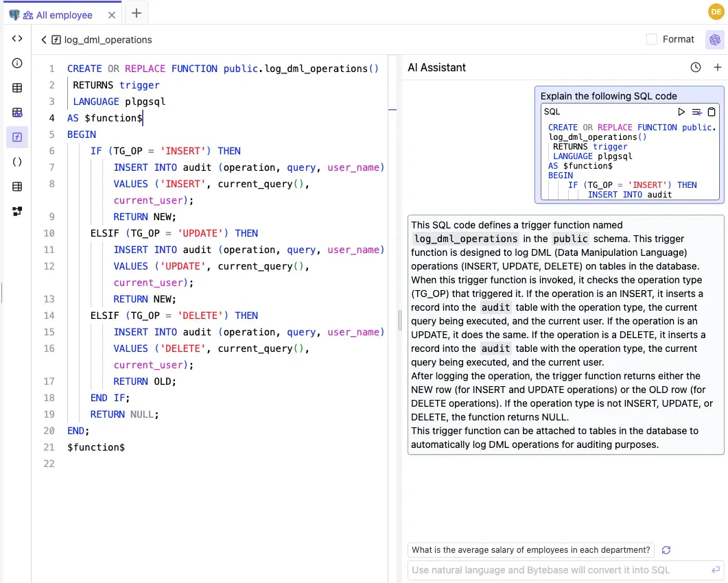The height and width of the screenshot is (583, 728).
Task: Open the schema diagram icon in sidebar
Action: [17, 211]
